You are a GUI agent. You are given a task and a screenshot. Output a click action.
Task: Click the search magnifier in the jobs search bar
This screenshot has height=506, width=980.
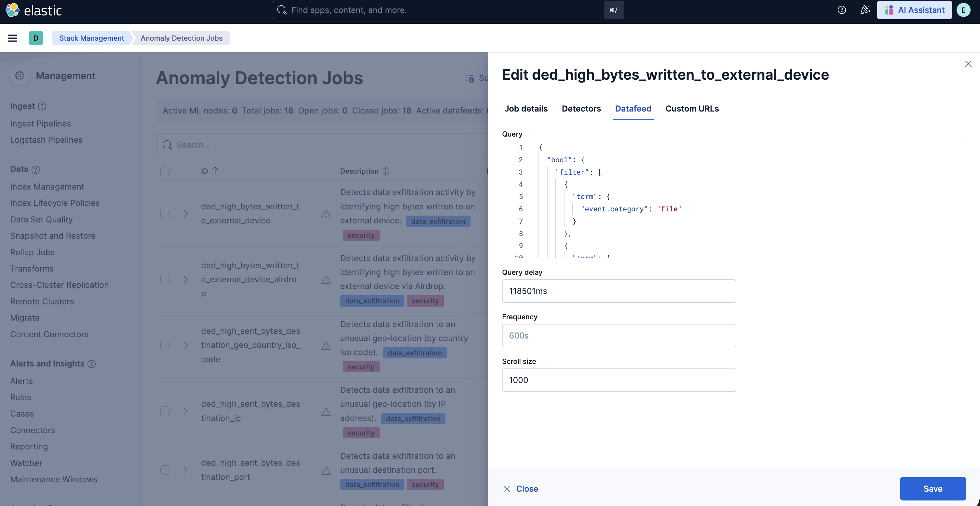point(167,145)
